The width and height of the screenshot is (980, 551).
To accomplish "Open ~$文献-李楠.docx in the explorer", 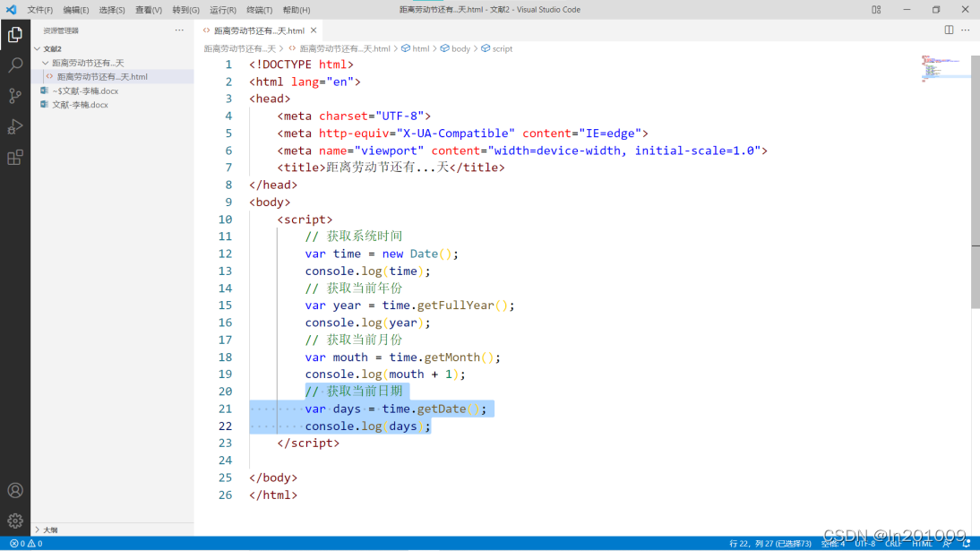I will (x=113, y=90).
